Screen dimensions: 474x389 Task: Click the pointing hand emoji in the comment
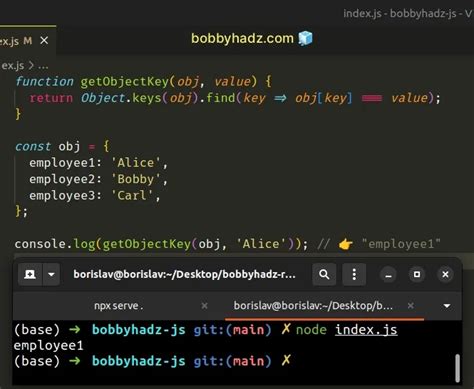point(346,244)
